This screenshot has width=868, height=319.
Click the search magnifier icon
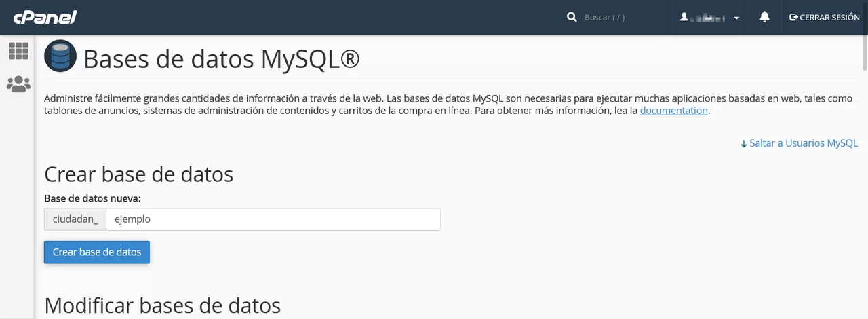coord(572,17)
